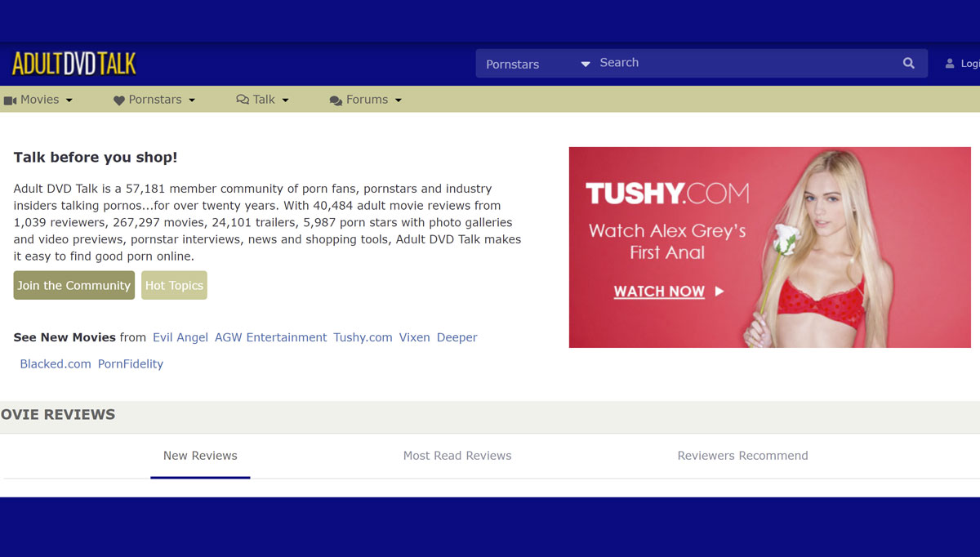
Task: Click the Talk before you shop heading
Action: tap(96, 158)
